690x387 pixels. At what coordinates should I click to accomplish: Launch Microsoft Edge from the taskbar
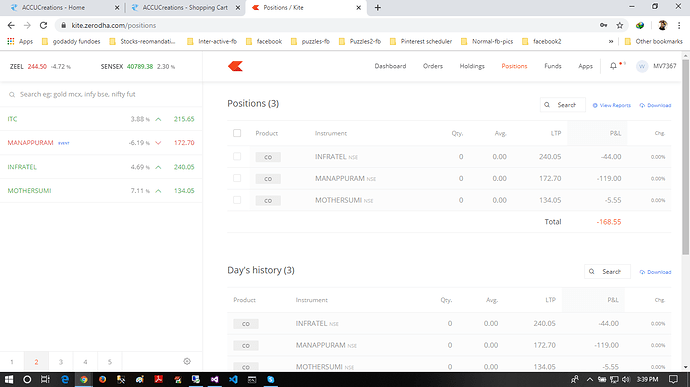point(65,379)
